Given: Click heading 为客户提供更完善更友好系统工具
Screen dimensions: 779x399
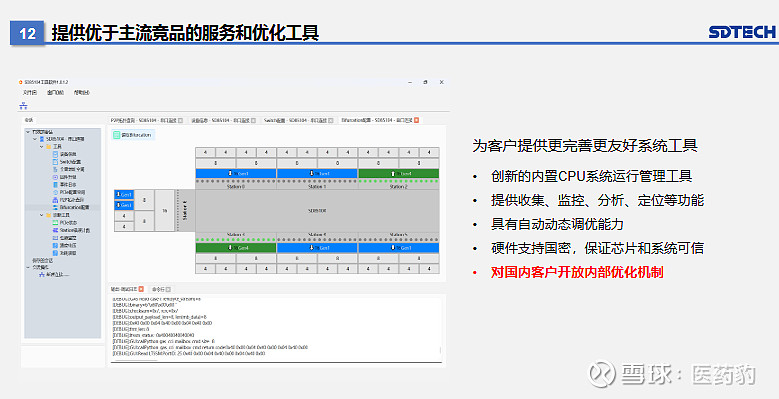Looking at the screenshot, I should pyautogui.click(x=585, y=146).
